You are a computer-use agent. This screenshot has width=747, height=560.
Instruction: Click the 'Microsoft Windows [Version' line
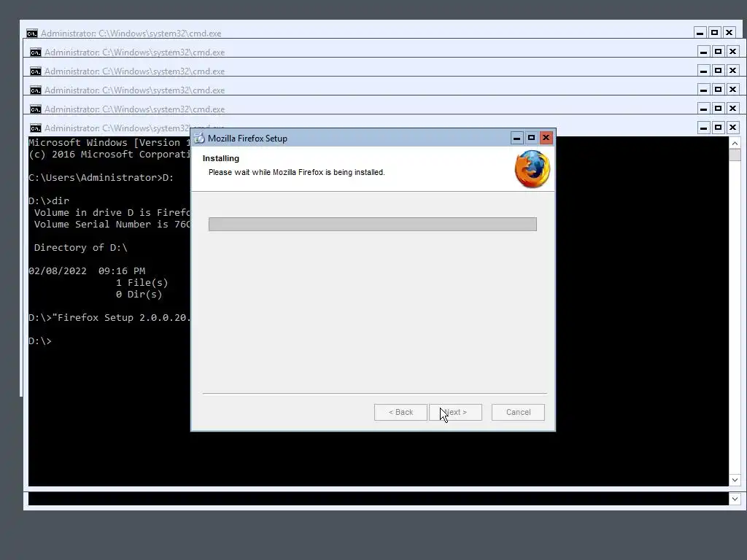[x=109, y=142]
